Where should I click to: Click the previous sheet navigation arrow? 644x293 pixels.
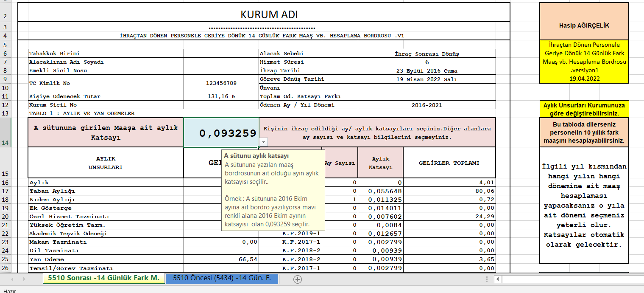click(12, 279)
